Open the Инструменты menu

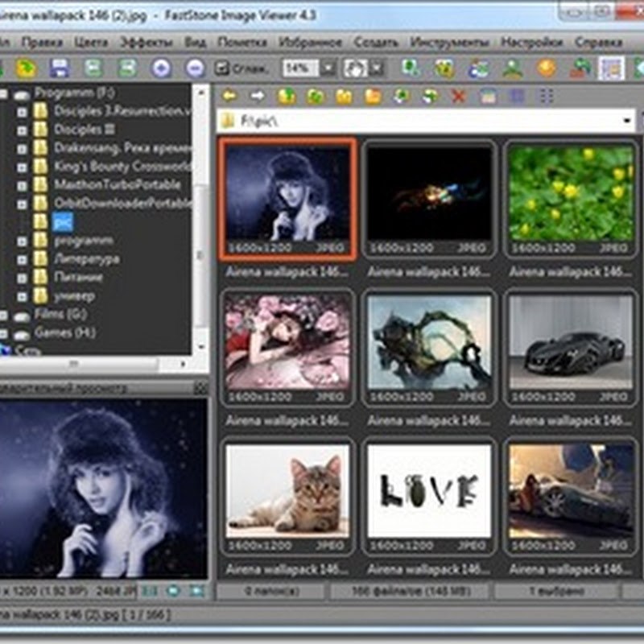pos(449,42)
